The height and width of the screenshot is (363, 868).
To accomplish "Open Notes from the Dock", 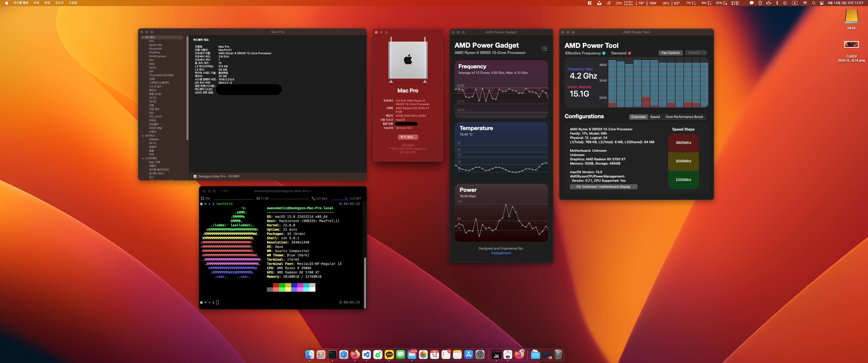I will pos(457,354).
